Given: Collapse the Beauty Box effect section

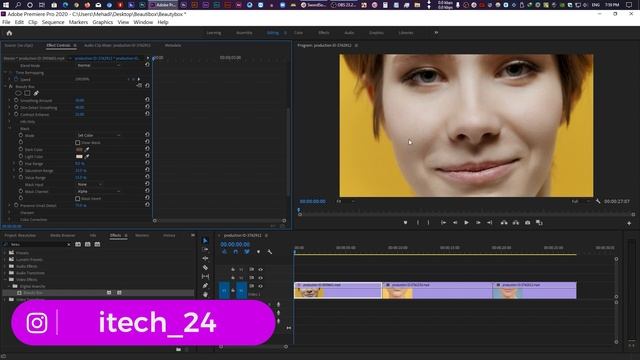Looking at the screenshot, I should click(5, 87).
